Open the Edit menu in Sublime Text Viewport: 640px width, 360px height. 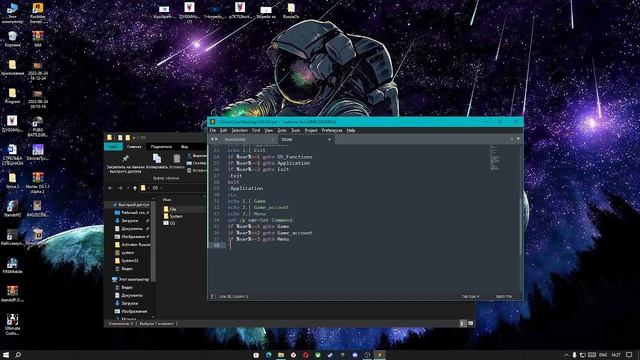(x=223, y=131)
